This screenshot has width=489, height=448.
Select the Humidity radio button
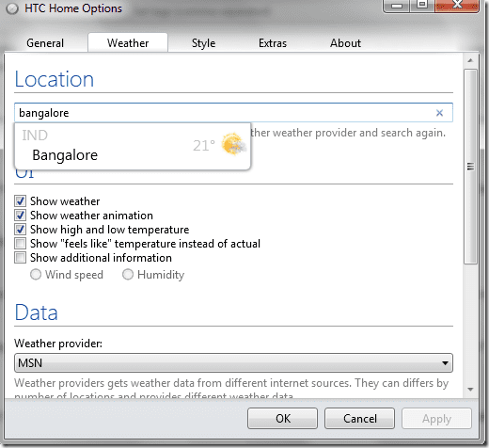pos(128,275)
